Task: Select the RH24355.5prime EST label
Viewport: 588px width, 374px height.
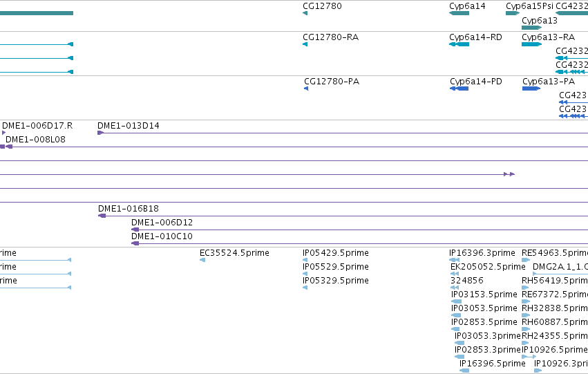Action: click(x=555, y=337)
